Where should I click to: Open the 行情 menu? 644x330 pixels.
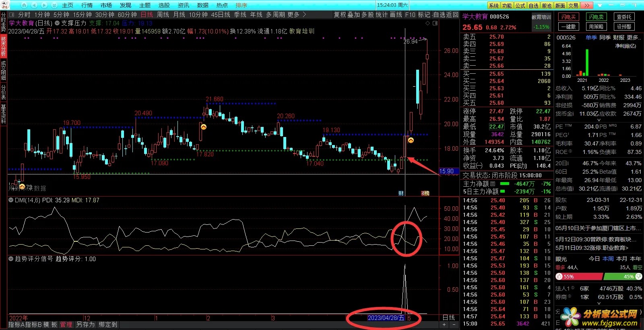87,5
